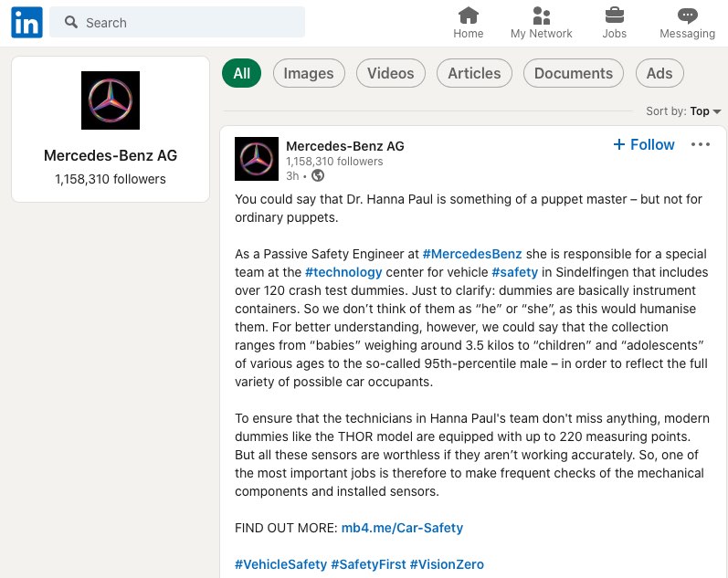Click the globe visibility icon on post
This screenshot has width=728, height=578.
pyautogui.click(x=318, y=175)
